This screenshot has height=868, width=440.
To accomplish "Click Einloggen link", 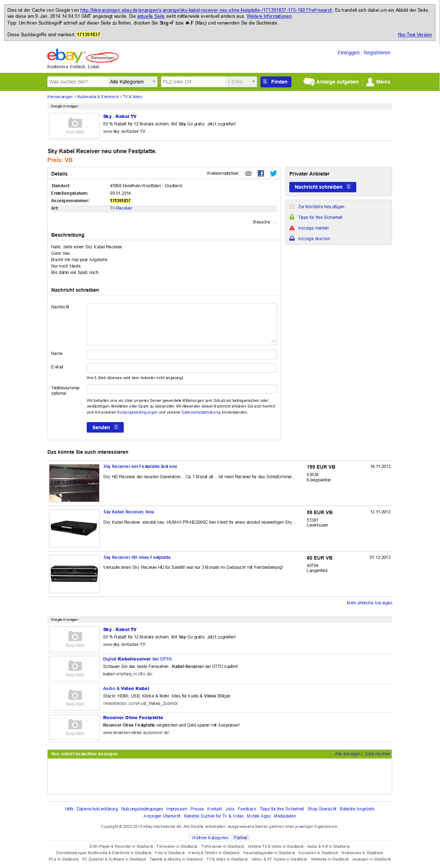I will coord(348,53).
